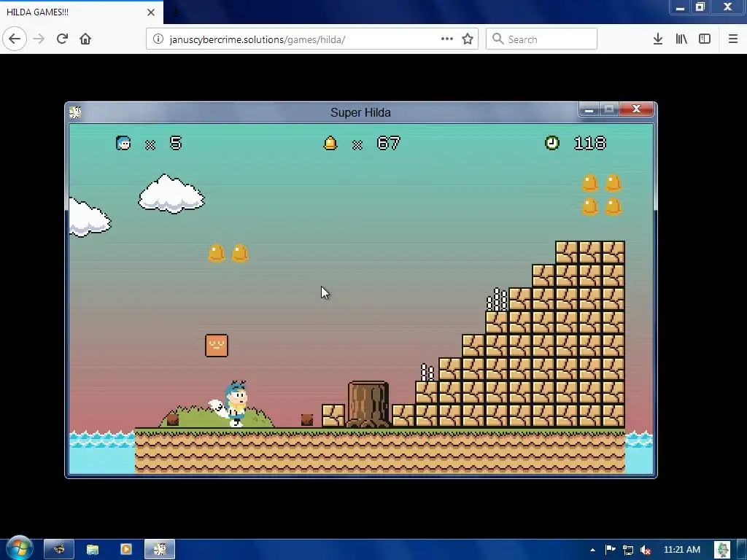This screenshot has width=747, height=560.
Task: Click the top-left bell in the group of four
Action: 589,183
